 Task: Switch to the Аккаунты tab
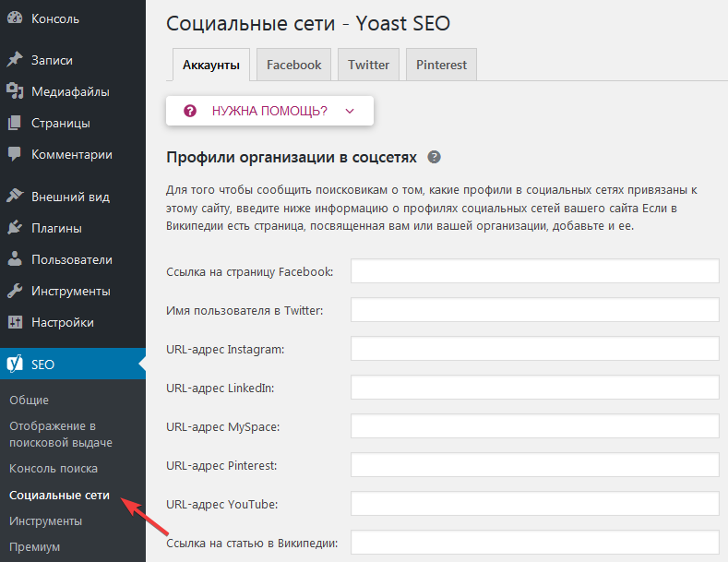pos(211,65)
